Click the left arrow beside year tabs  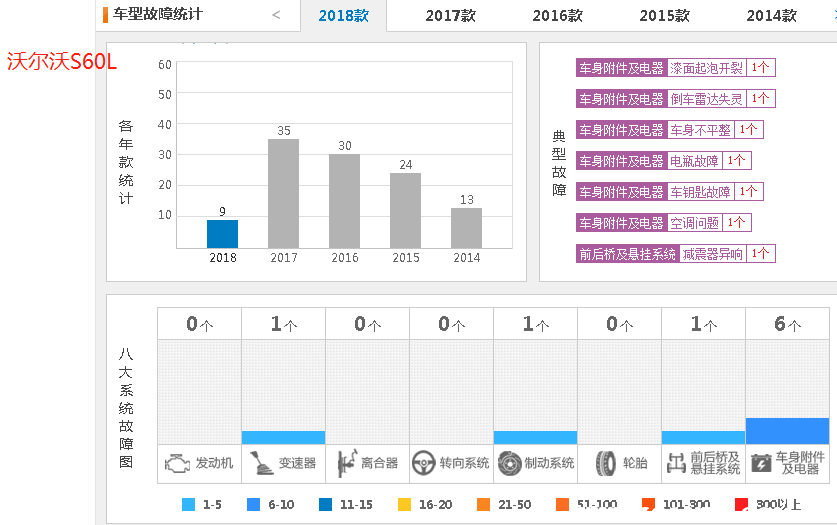[276, 15]
